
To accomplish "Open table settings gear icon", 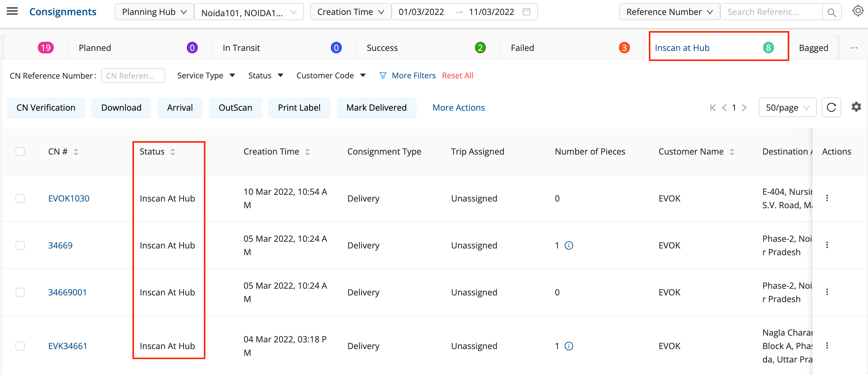I will [x=856, y=107].
